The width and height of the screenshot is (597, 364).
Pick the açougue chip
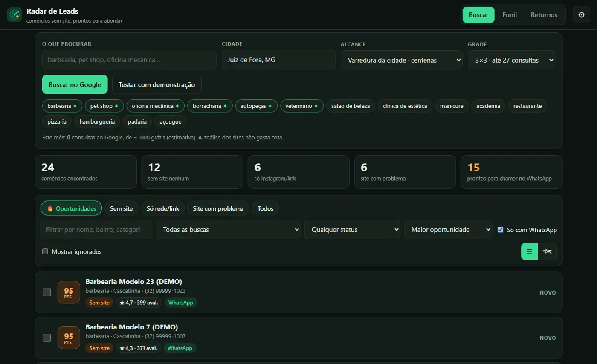click(x=170, y=121)
